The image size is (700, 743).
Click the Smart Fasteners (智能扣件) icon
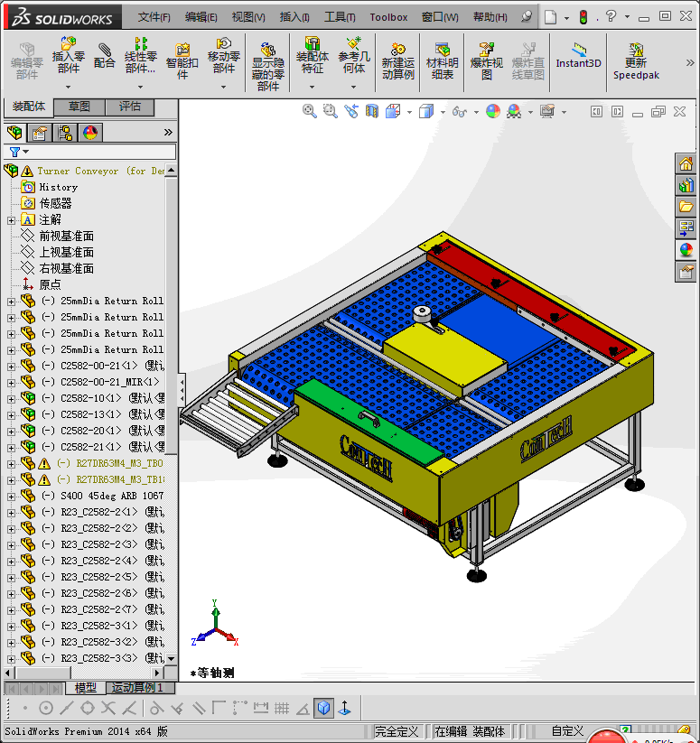coord(182,61)
